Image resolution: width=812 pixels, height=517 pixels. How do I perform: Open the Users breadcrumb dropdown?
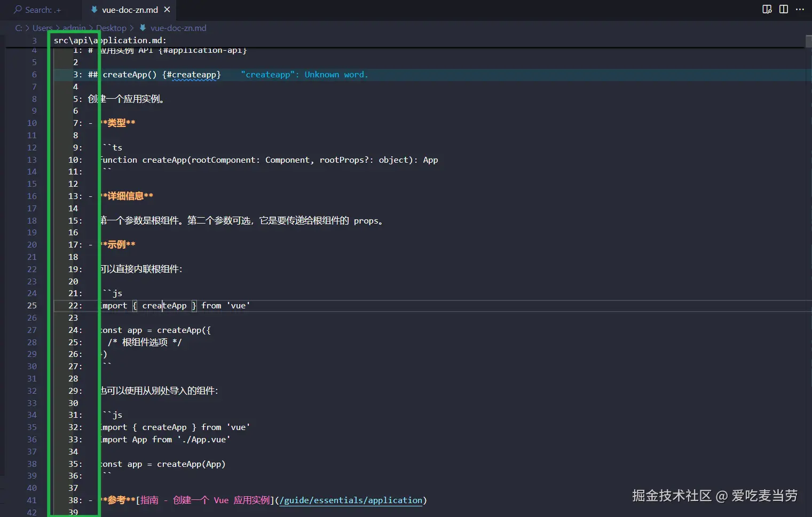coord(42,28)
